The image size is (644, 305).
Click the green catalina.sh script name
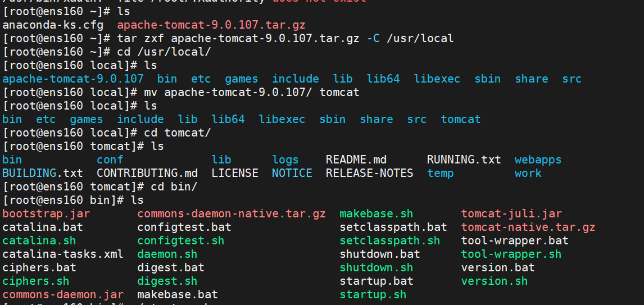[x=39, y=240]
